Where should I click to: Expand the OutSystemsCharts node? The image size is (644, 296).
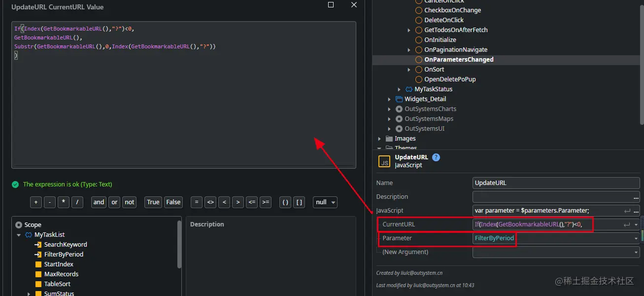point(389,109)
